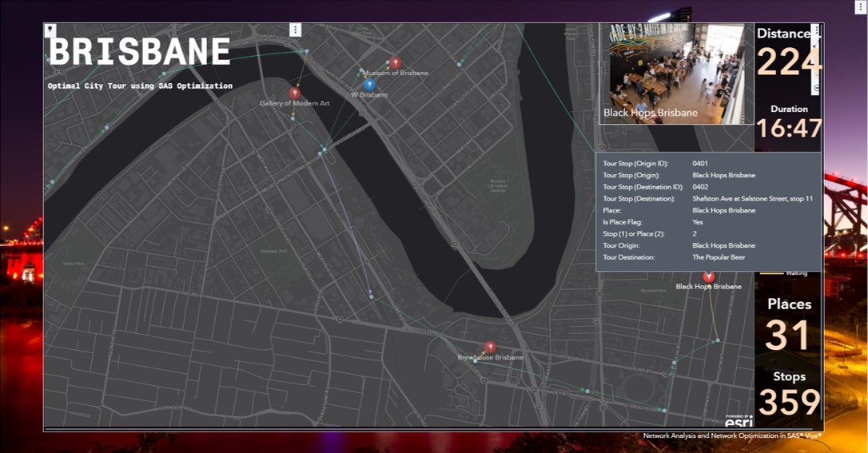
Task: Click the destination ID value 0402
Action: click(700, 187)
